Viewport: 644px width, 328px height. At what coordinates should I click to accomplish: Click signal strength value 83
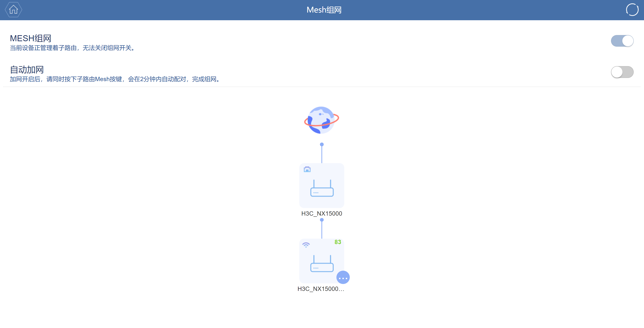click(338, 242)
